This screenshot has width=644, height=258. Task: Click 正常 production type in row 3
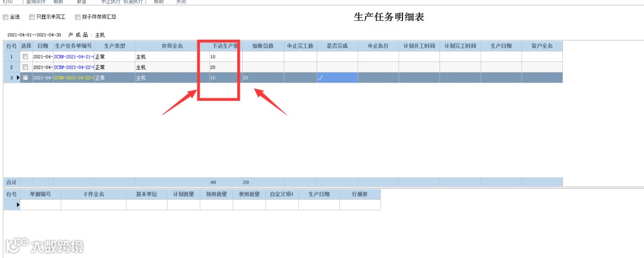pyautogui.click(x=100, y=78)
